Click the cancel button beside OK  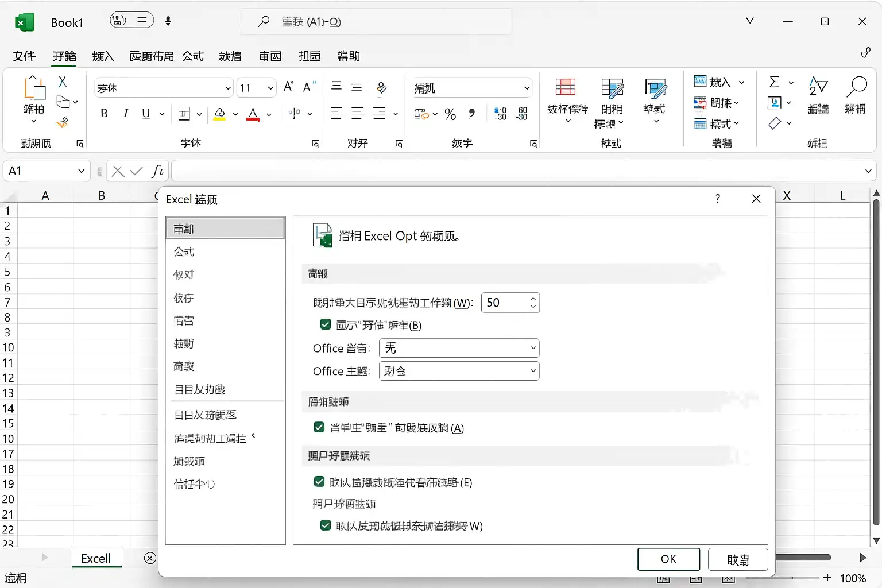pyautogui.click(x=738, y=559)
